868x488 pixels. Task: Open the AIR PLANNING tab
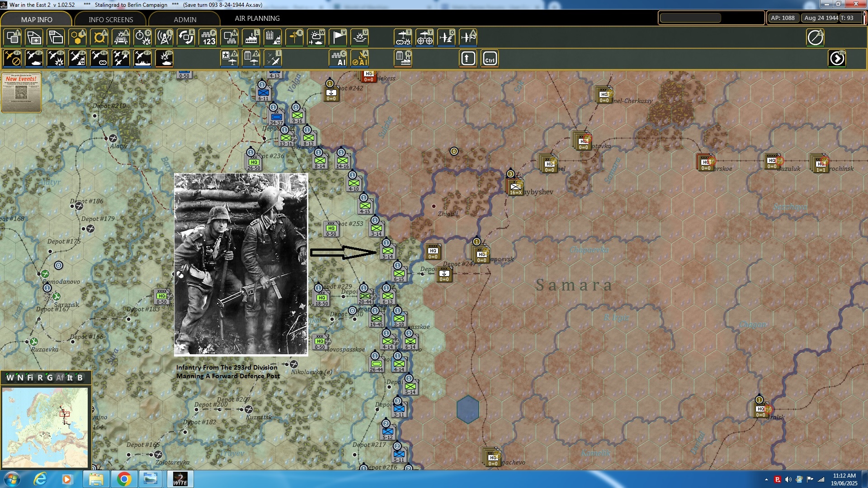coord(257,19)
